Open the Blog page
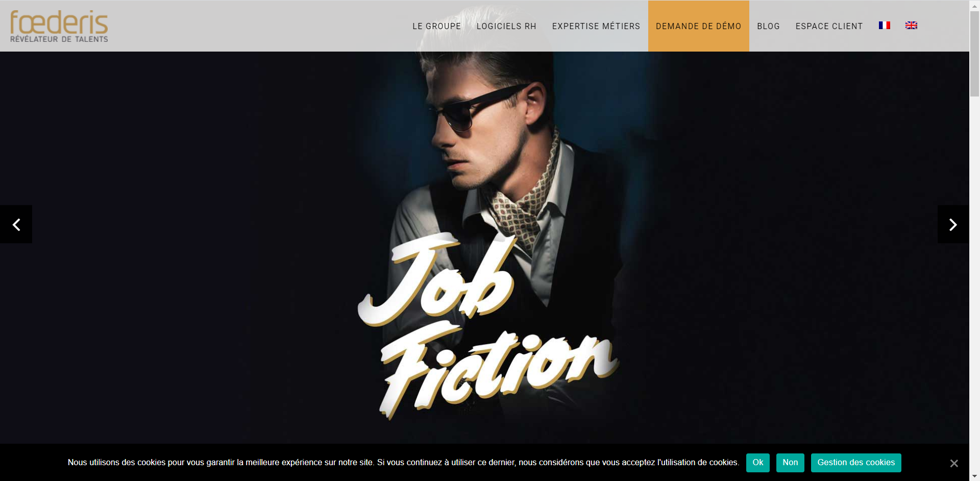 [x=768, y=26]
